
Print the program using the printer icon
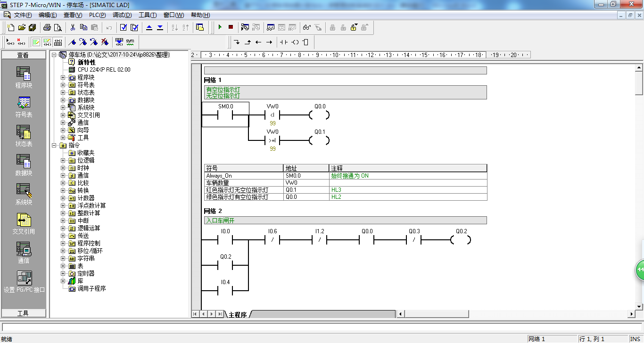tap(47, 27)
